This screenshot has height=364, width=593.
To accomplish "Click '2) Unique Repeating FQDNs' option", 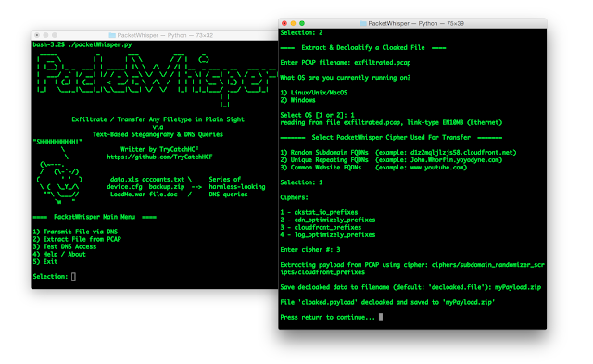I will 391,160.
